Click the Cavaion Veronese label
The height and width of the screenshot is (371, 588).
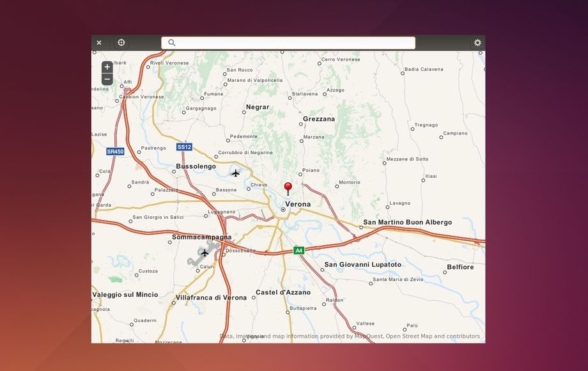(141, 97)
